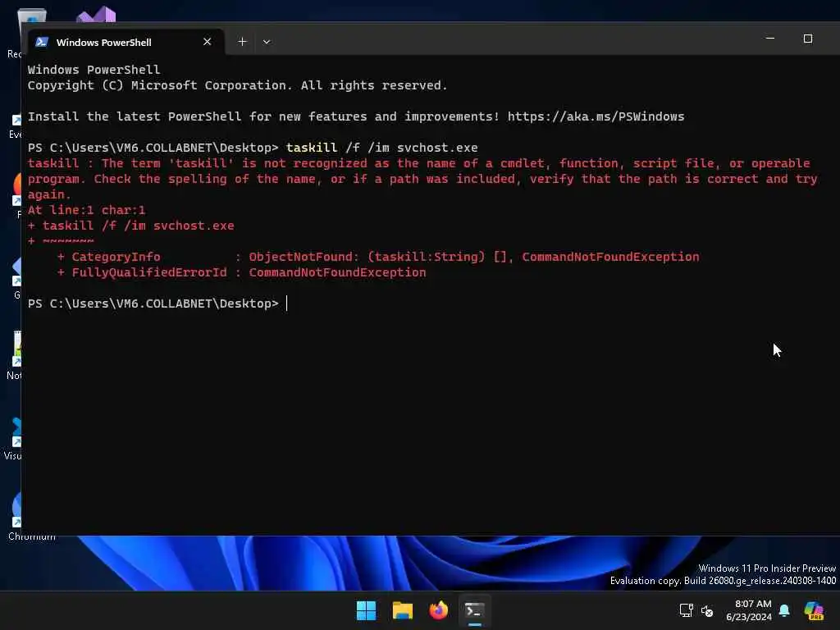Open the notifications bell icon
This screenshot has width=840, height=630.
[x=784, y=610]
